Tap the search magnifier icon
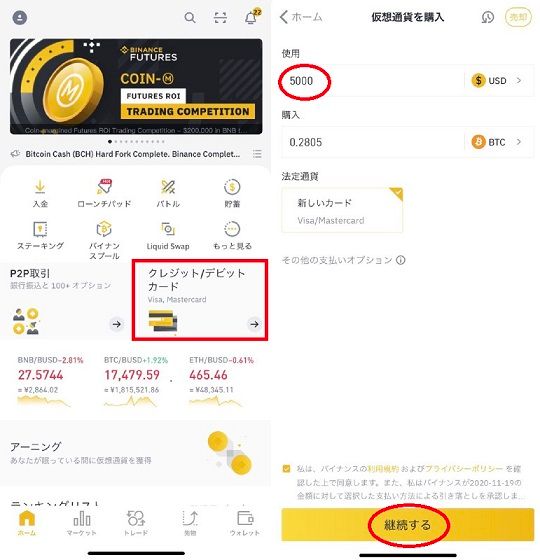 [x=190, y=18]
